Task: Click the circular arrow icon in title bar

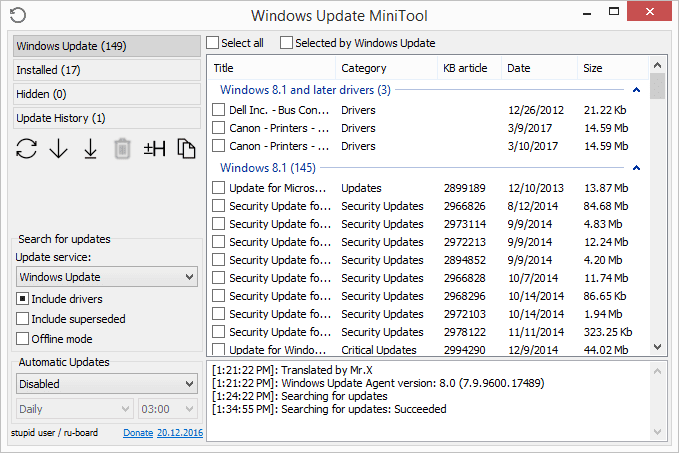Action: [17, 15]
